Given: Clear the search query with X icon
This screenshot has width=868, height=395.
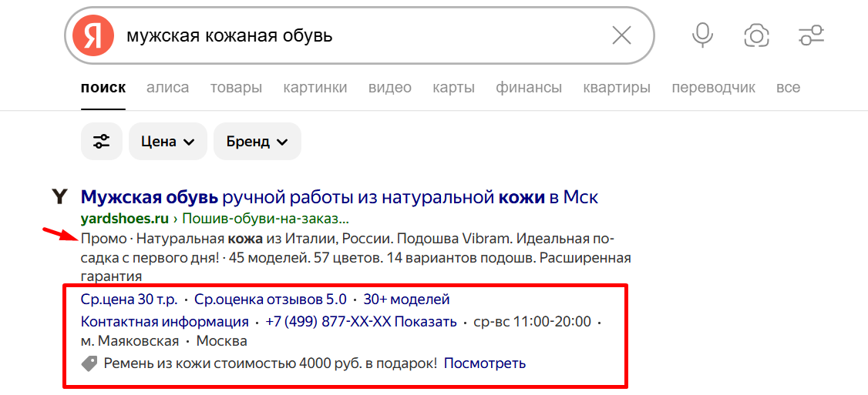Looking at the screenshot, I should (x=621, y=35).
